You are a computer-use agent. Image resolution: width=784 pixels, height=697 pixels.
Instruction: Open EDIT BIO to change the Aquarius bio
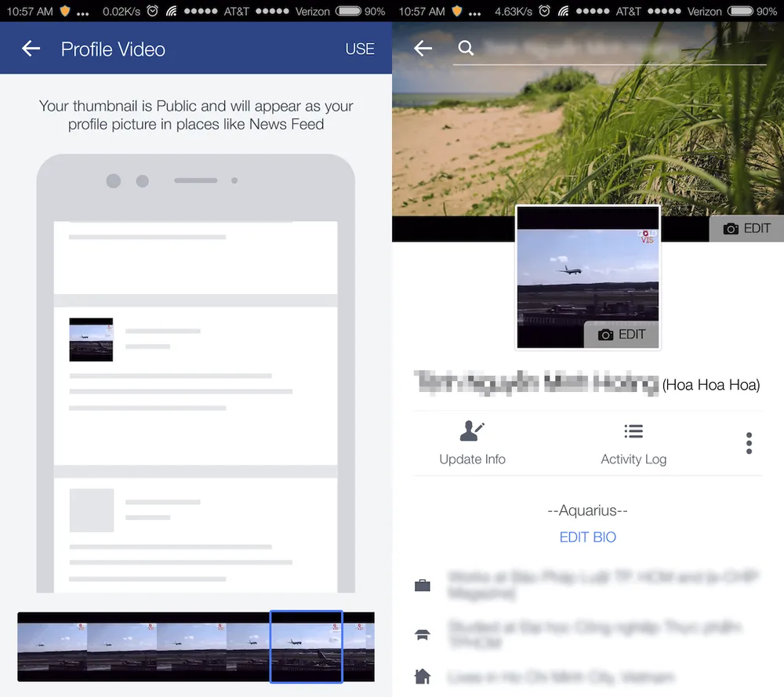tap(587, 536)
